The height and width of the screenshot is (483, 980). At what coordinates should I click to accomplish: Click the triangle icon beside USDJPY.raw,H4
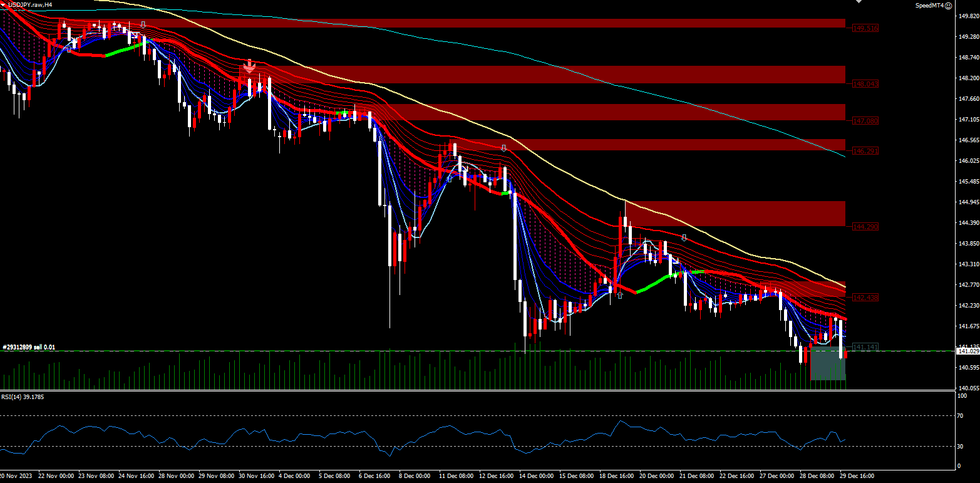click(x=3, y=4)
